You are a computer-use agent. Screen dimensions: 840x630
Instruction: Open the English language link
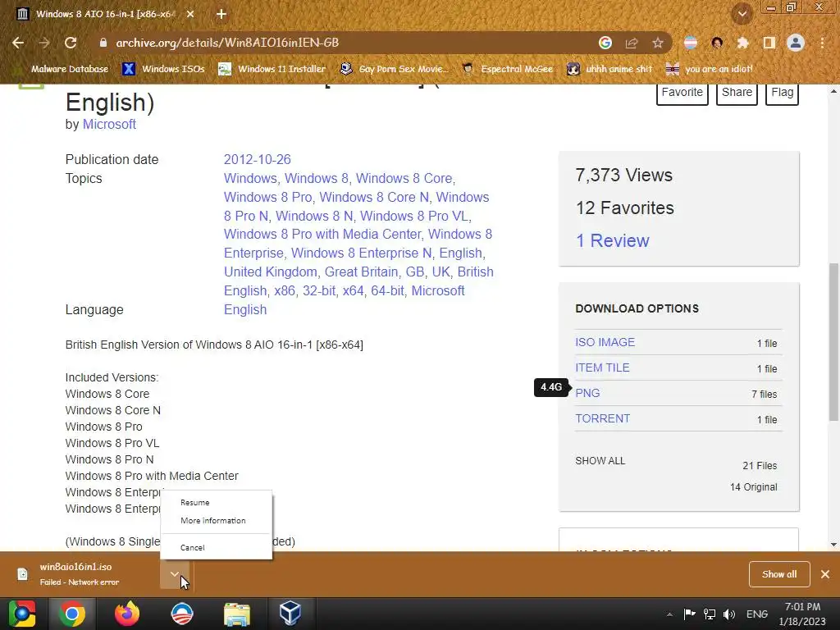pos(245,309)
